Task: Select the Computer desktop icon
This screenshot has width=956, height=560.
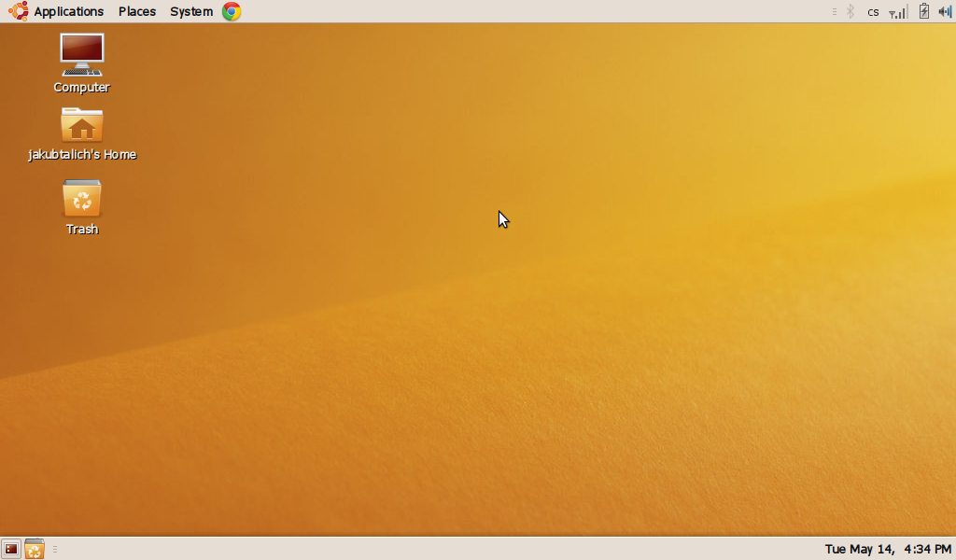Action: pyautogui.click(x=82, y=55)
